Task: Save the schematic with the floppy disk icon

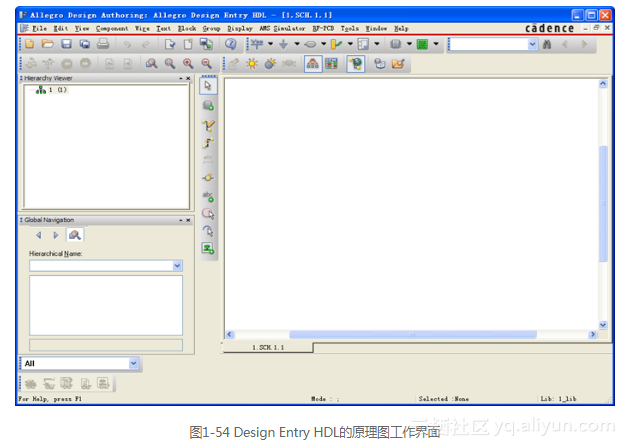Action: click(66, 44)
